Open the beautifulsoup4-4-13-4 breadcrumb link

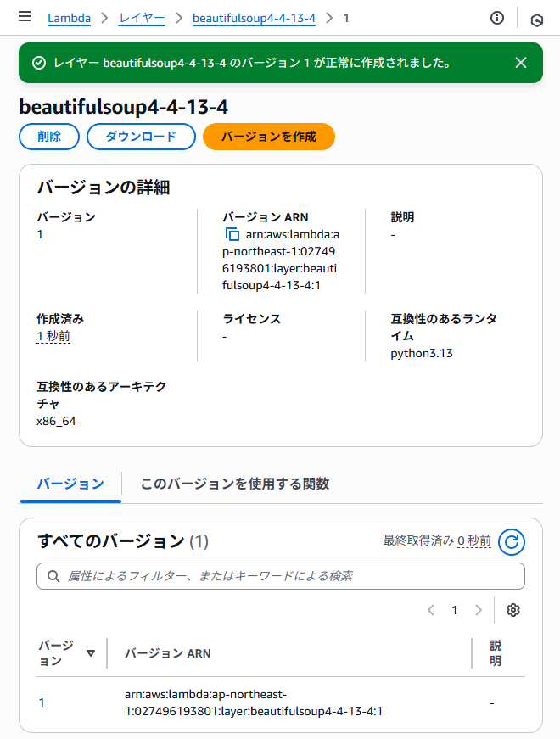pos(254,18)
